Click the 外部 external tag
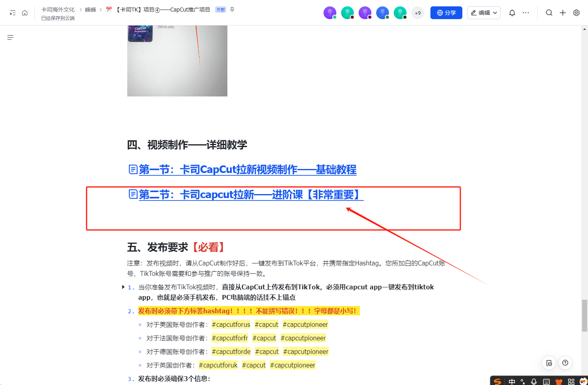Viewport: 588px width, 385px height. click(x=221, y=10)
